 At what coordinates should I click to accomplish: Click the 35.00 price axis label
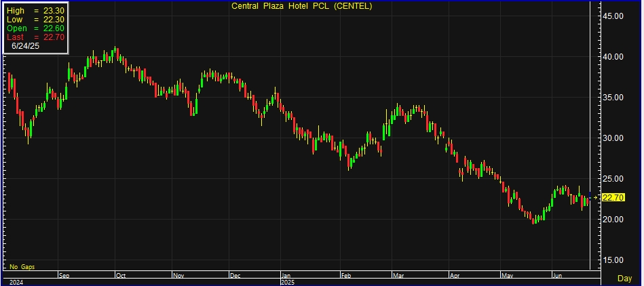tap(613, 98)
